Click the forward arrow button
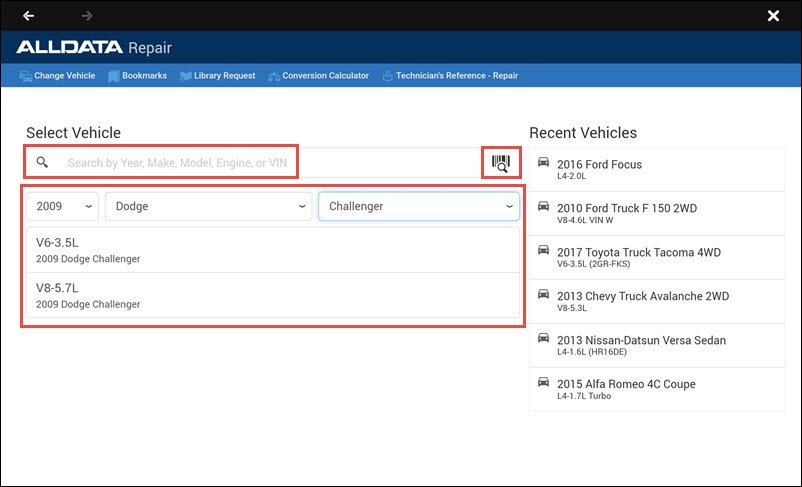This screenshot has height=487, width=802. pyautogui.click(x=87, y=16)
